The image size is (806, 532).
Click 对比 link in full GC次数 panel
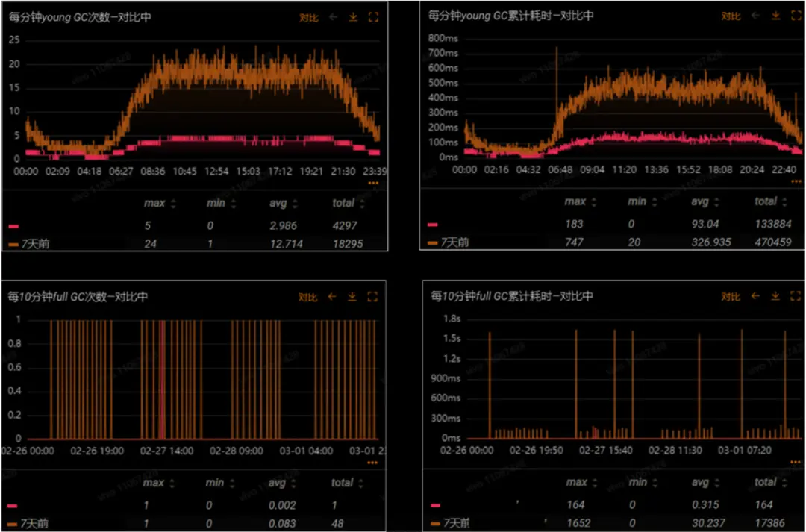coord(307,297)
